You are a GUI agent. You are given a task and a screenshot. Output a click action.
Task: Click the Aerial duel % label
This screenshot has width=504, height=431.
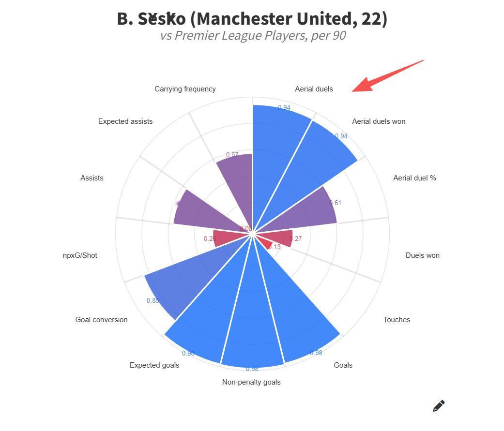pos(414,178)
